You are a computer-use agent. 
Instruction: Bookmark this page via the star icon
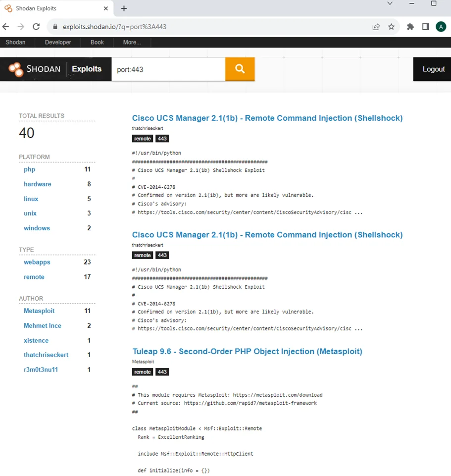click(x=391, y=26)
